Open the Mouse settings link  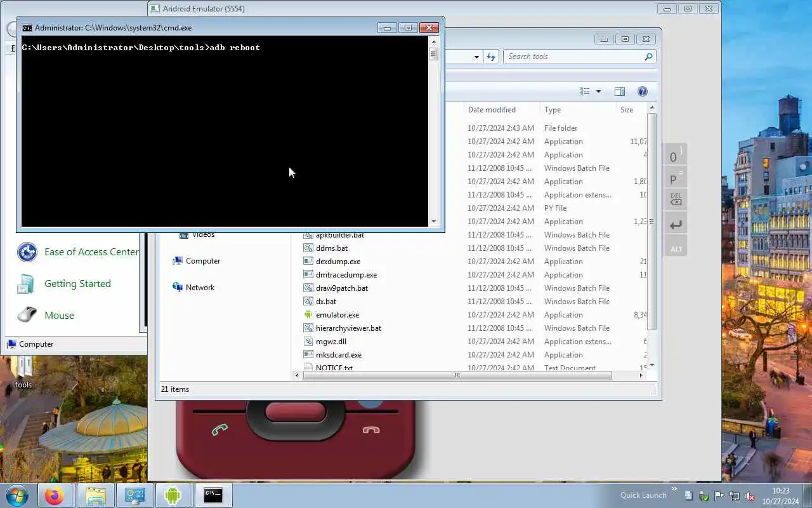59,316
